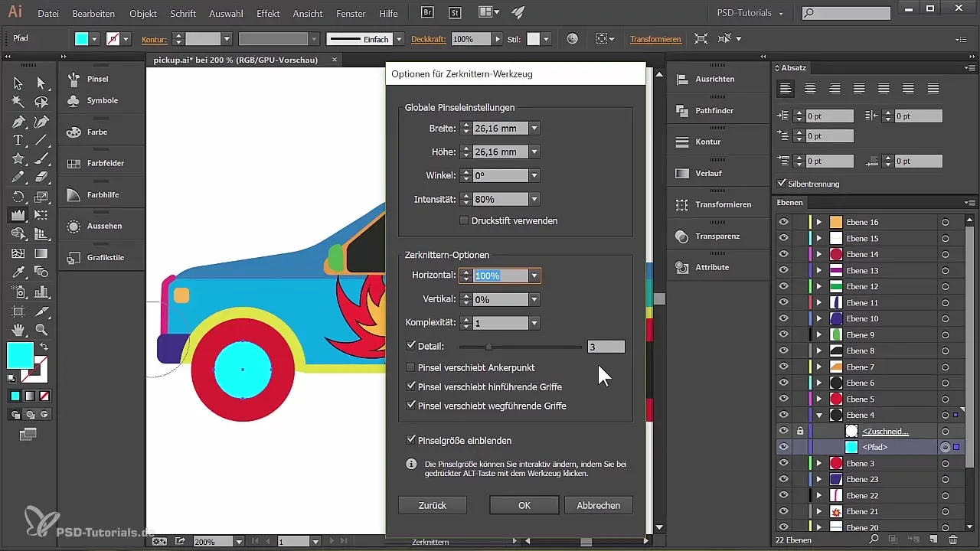Screen dimensions: 980x551
Task: Open the Symbole panel
Action: pyautogui.click(x=101, y=100)
